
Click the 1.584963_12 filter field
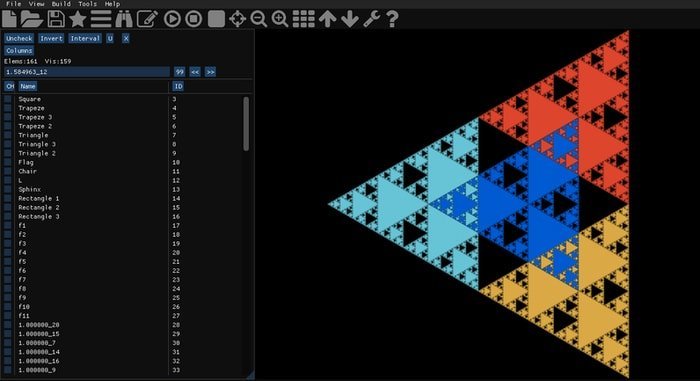87,72
